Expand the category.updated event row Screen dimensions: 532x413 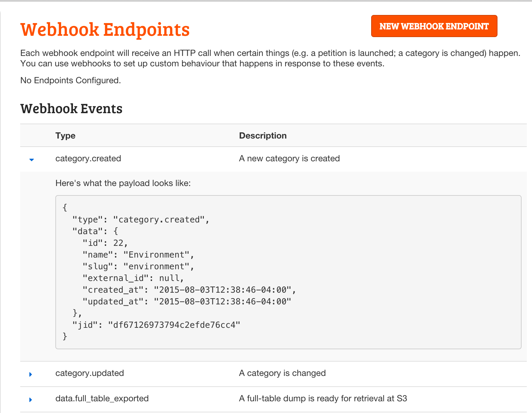[x=31, y=374]
